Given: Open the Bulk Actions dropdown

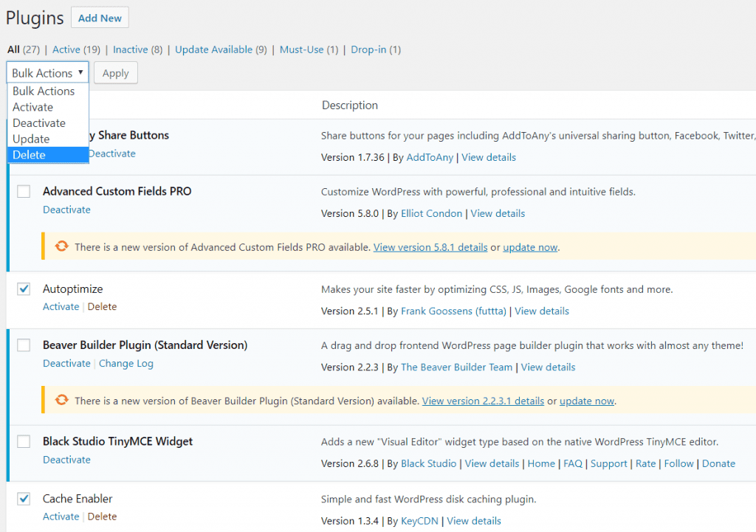Looking at the screenshot, I should coord(47,73).
